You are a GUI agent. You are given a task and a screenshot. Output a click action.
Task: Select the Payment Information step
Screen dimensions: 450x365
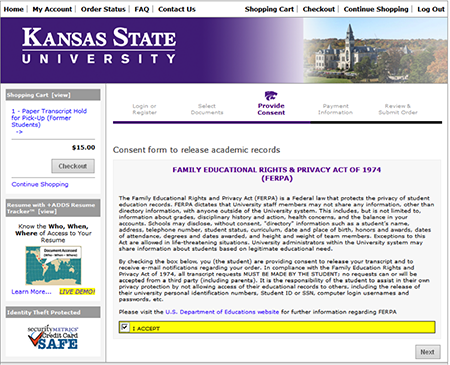335,109
